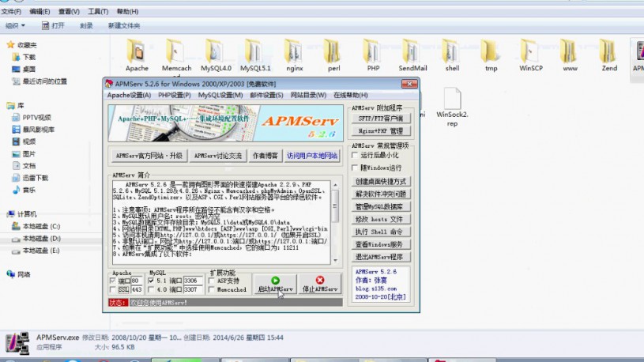
Task: Open the WinSCP folder icon
Action: 531,51
